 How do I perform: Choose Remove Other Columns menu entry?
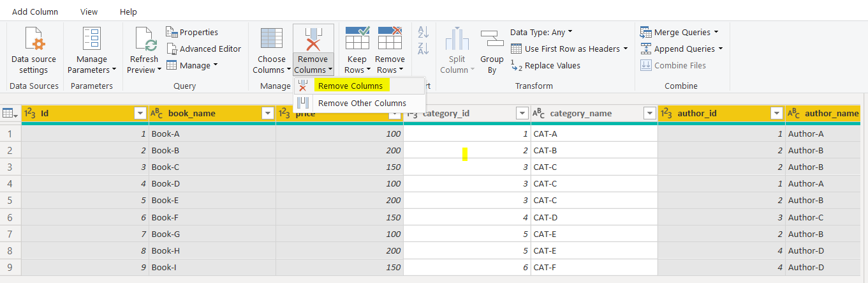(362, 103)
